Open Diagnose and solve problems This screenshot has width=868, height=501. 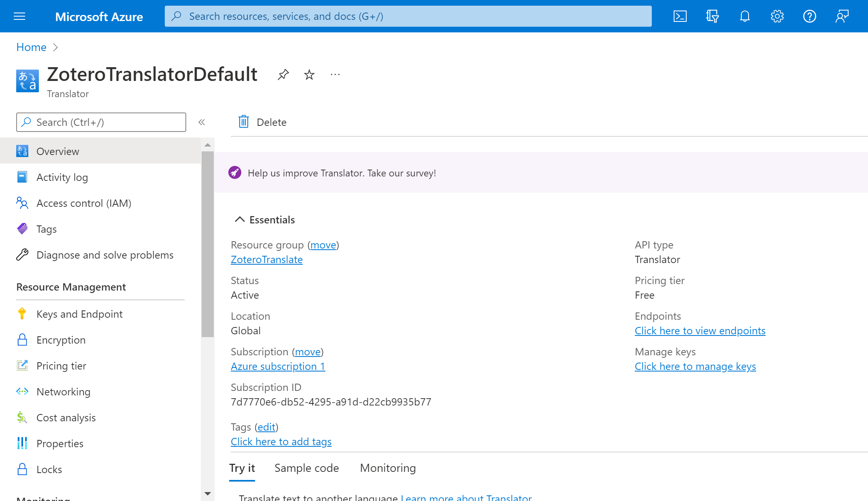(105, 255)
